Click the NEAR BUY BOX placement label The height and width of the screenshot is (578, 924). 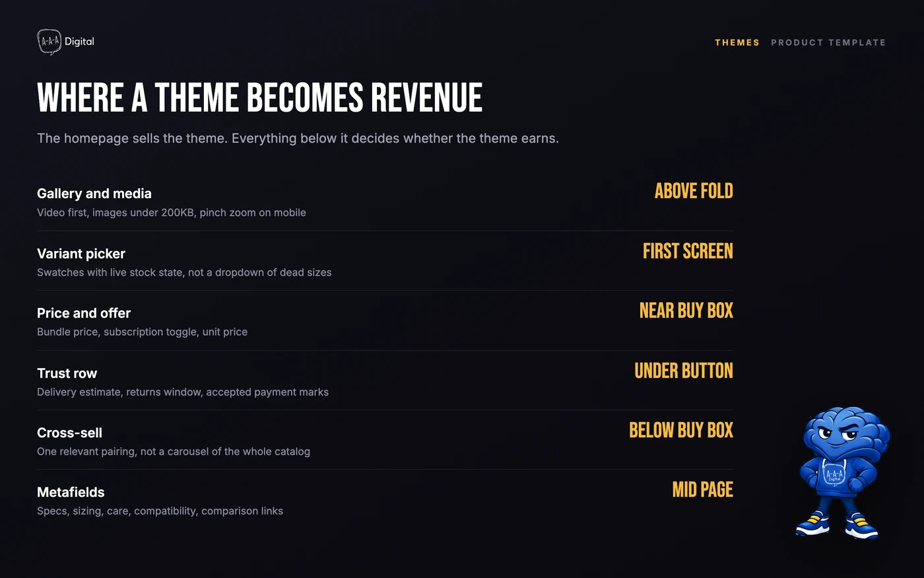(x=686, y=310)
